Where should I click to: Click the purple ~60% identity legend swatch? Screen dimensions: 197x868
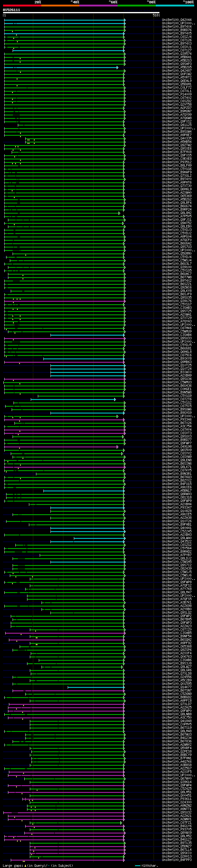(98, 6)
